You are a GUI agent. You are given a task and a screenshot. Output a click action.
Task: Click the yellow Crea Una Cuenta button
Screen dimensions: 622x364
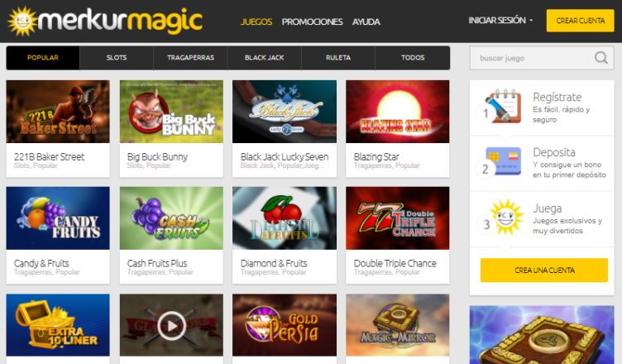tap(544, 271)
